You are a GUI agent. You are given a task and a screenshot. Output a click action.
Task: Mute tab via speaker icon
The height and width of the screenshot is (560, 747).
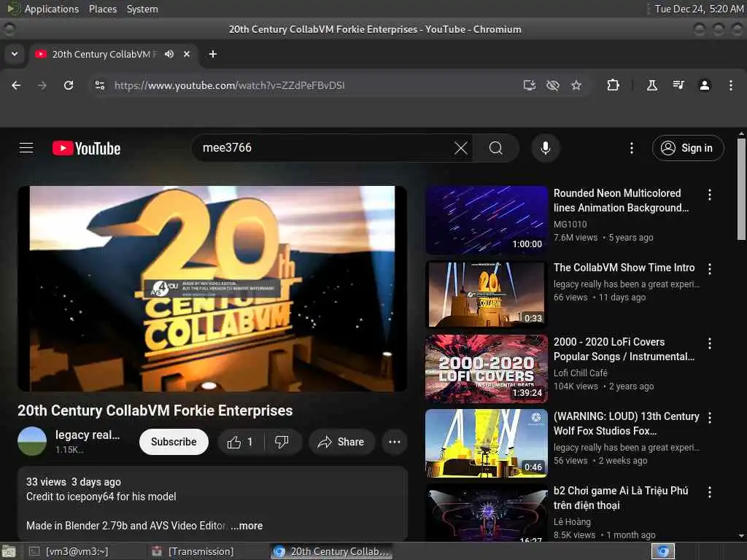pyautogui.click(x=169, y=54)
